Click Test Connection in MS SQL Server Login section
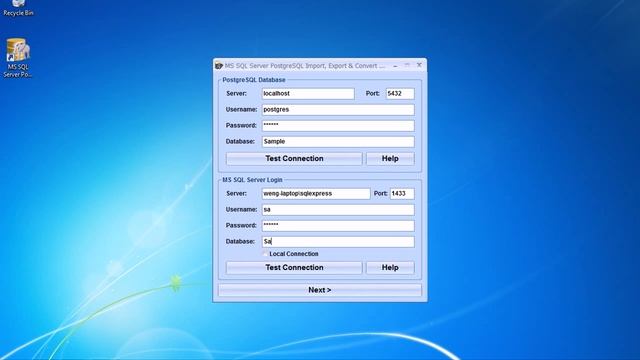 (x=294, y=267)
